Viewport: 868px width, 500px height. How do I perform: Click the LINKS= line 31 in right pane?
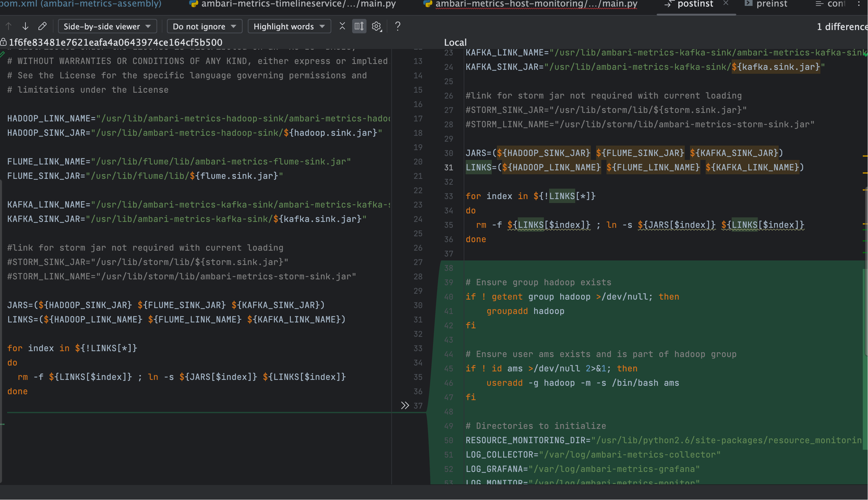pyautogui.click(x=635, y=167)
